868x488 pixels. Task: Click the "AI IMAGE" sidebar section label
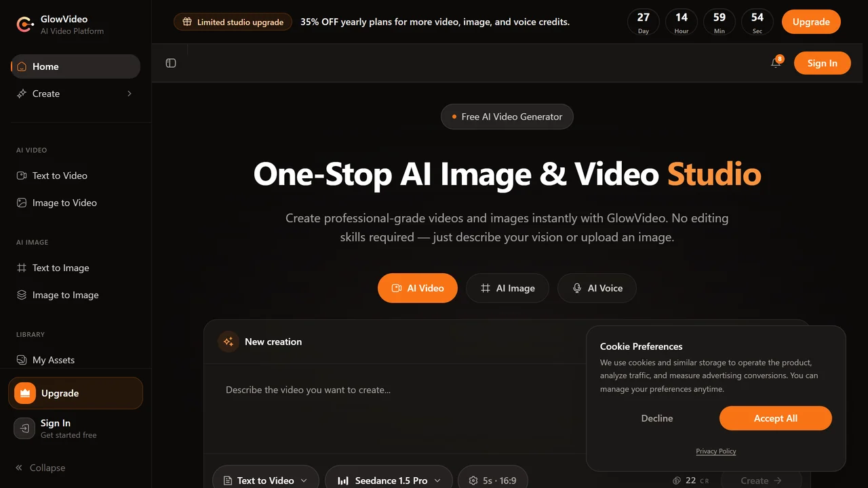tap(33, 242)
